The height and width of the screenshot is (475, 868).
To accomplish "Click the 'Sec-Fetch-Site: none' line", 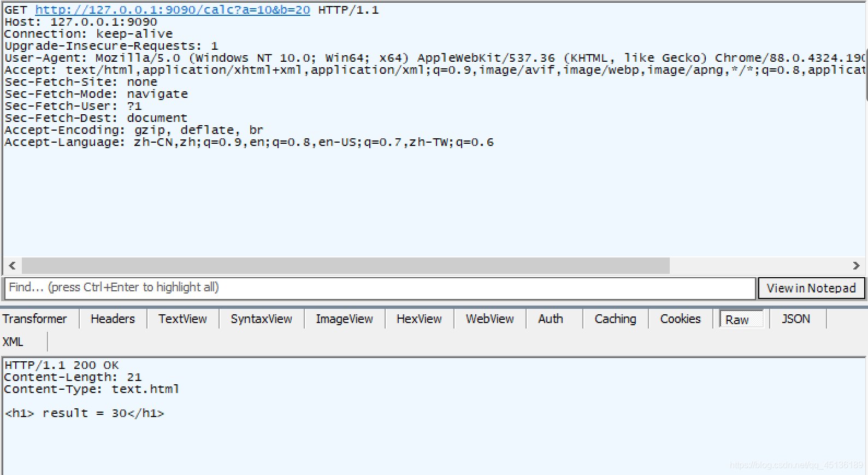I will [81, 82].
